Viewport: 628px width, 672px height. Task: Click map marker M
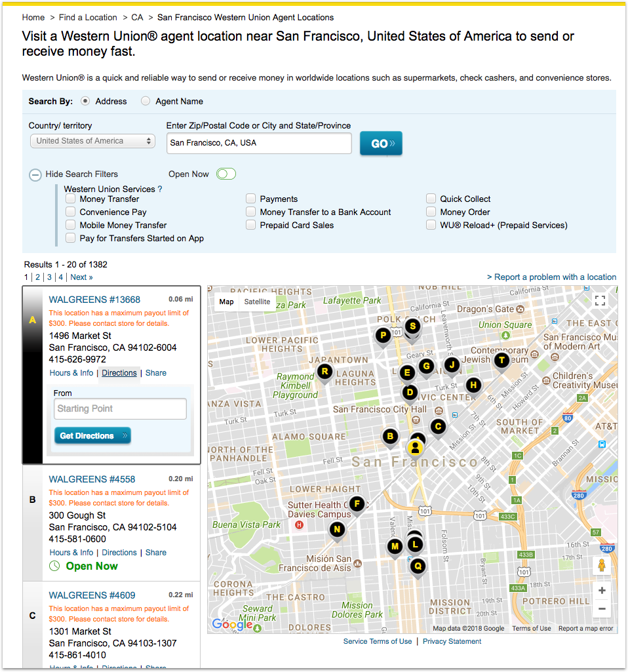click(395, 546)
